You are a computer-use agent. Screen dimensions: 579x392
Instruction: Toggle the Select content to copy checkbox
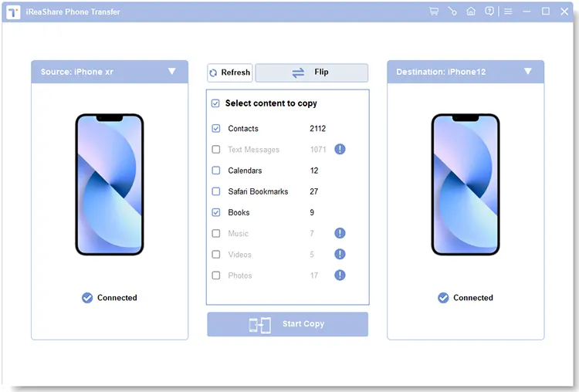pyautogui.click(x=215, y=103)
